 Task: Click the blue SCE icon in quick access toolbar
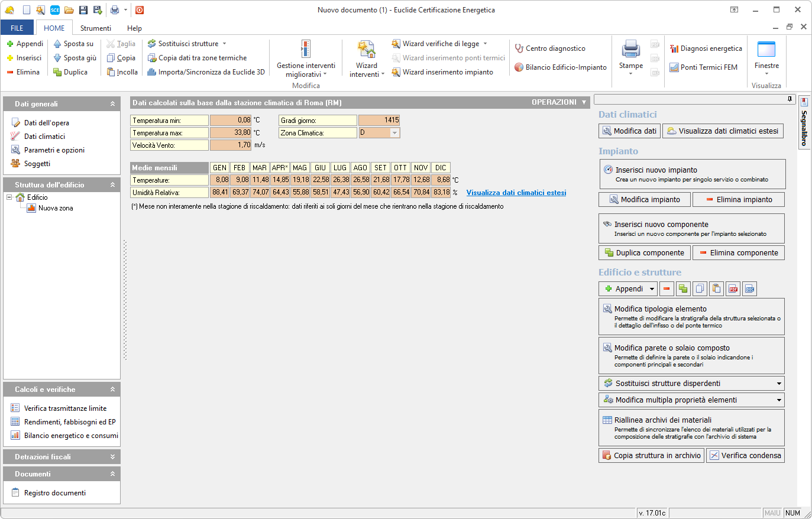(54, 10)
